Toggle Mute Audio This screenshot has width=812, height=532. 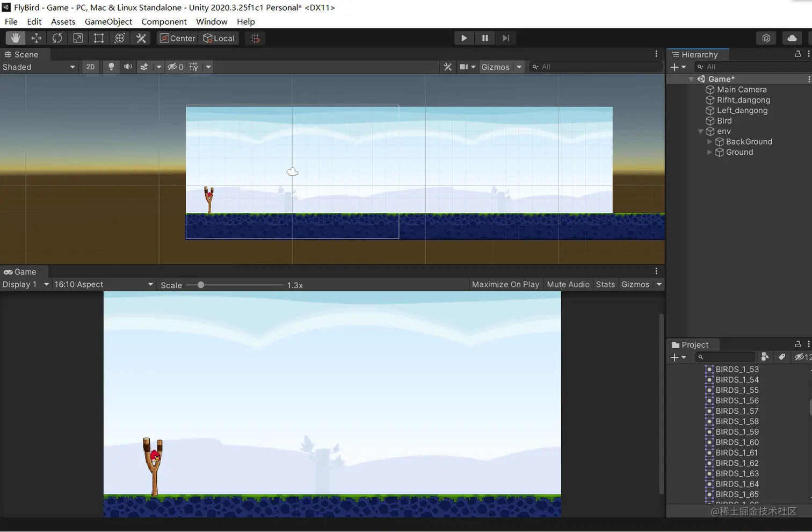[x=568, y=284]
